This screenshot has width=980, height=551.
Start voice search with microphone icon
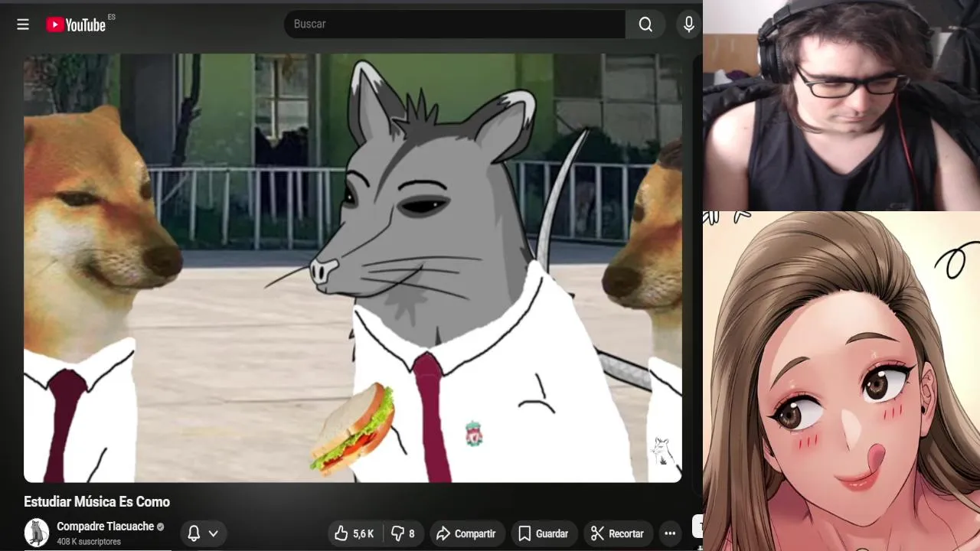tap(688, 24)
